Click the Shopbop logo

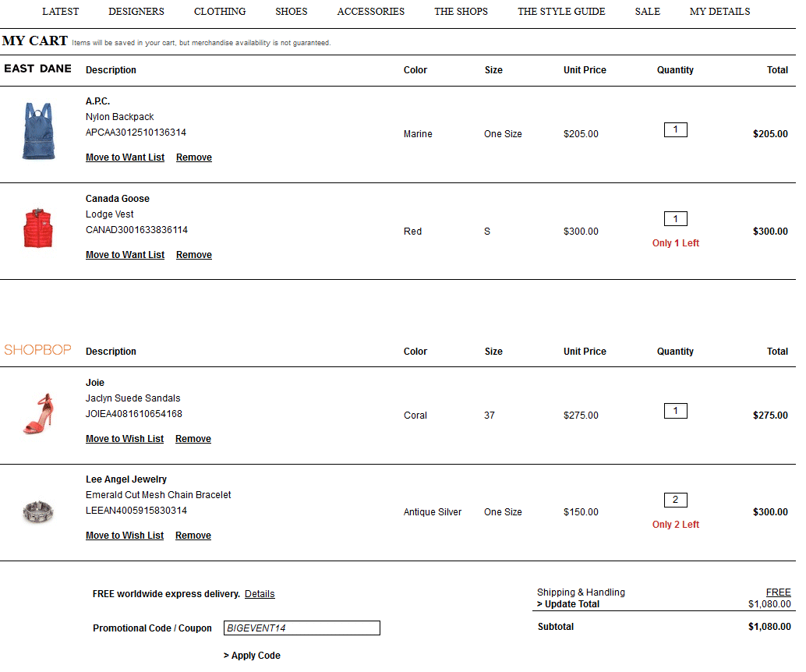(x=37, y=351)
